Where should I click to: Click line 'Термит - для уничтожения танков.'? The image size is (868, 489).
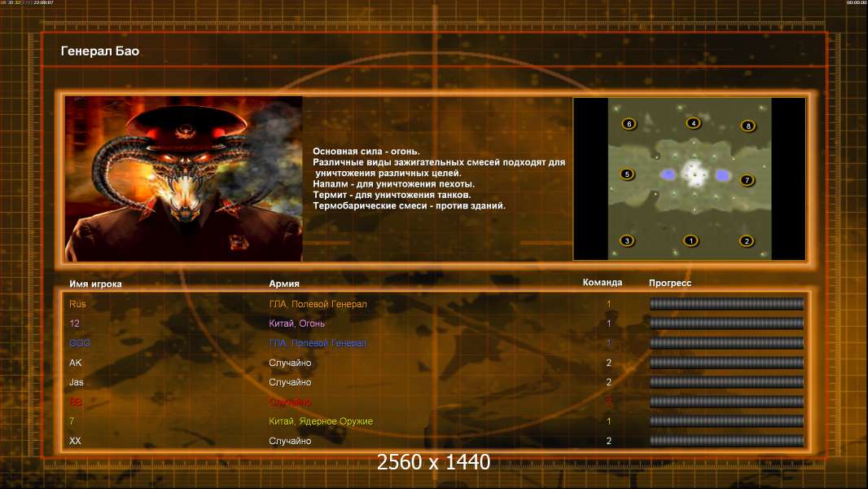392,195
